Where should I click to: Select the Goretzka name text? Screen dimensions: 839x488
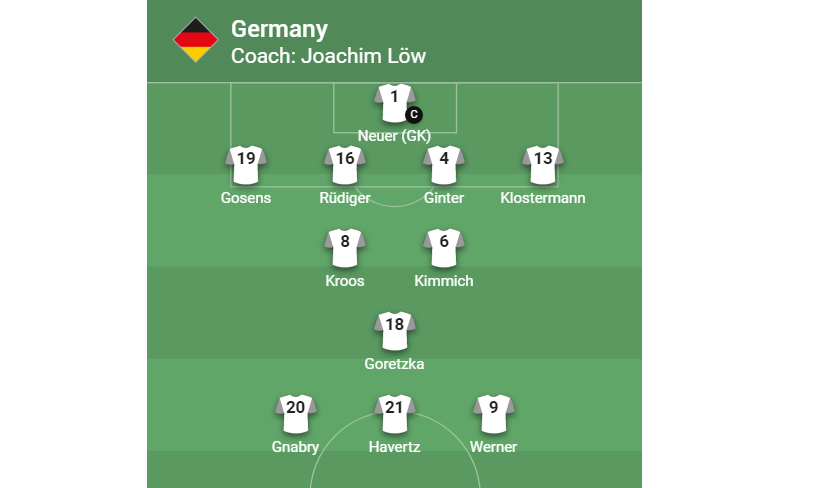pyautogui.click(x=394, y=364)
